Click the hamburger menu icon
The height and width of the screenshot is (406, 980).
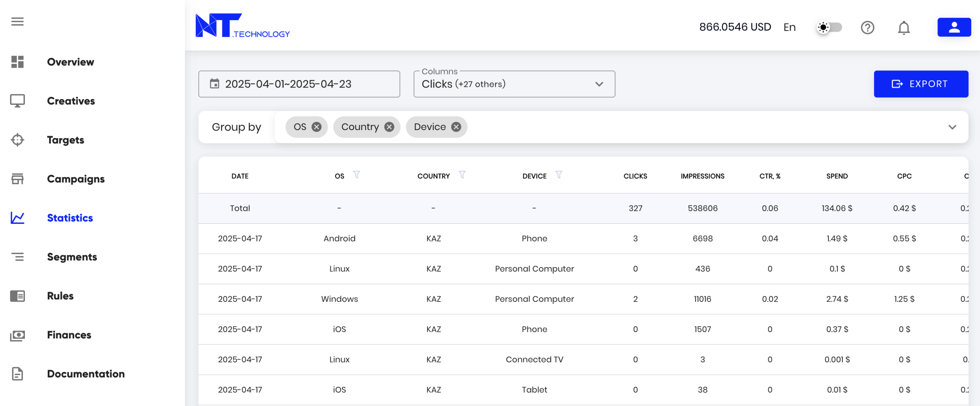17,21
